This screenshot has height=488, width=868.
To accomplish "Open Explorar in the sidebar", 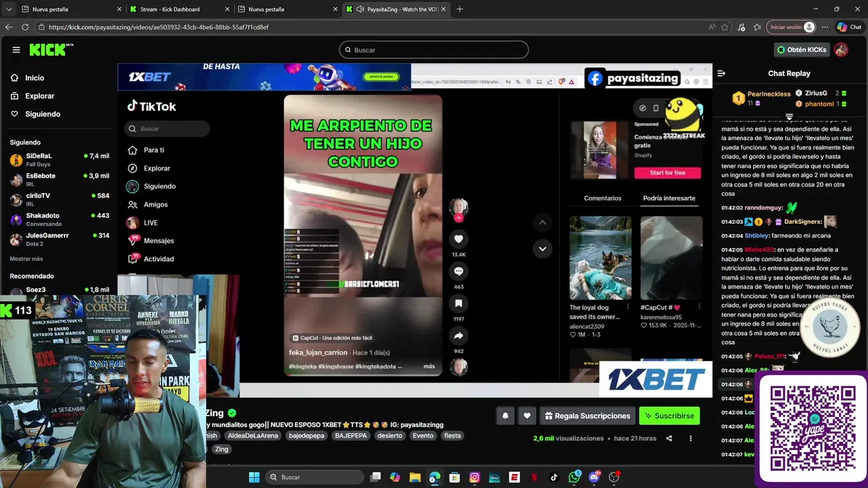I will coord(39,96).
